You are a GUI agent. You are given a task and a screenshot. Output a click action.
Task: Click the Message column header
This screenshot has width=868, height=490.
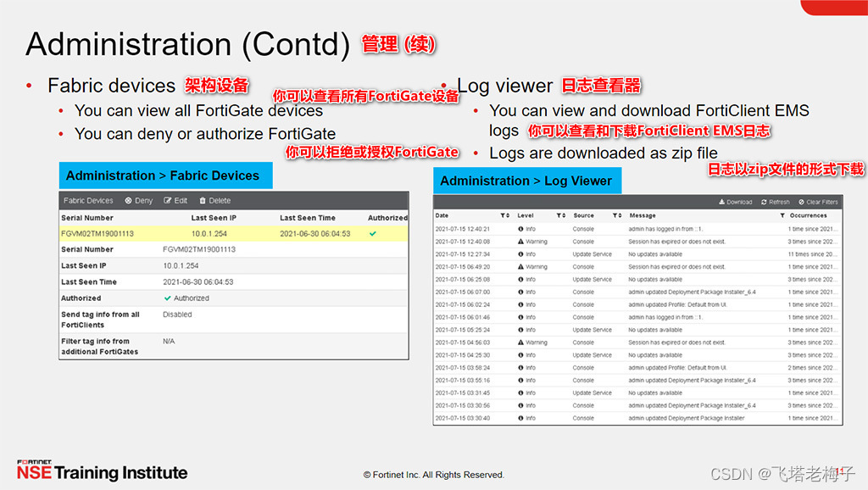[643, 215]
